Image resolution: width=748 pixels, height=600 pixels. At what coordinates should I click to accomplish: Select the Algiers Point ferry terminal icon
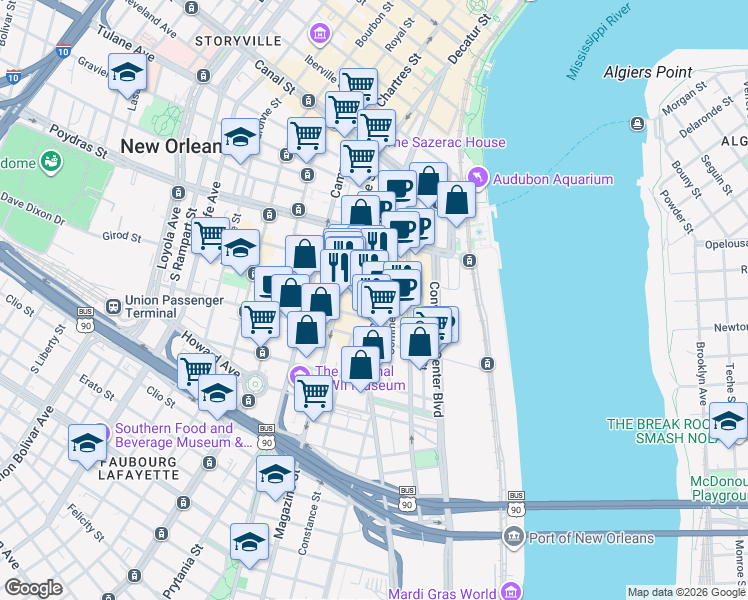637,124
